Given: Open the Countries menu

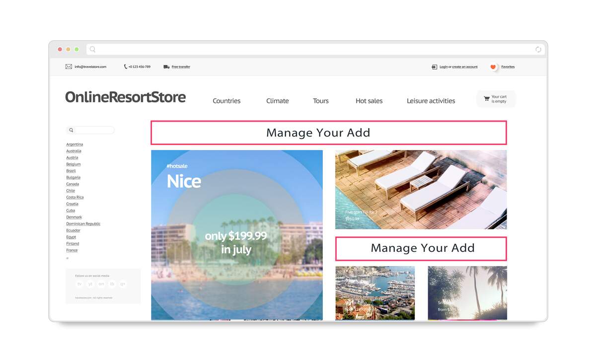Looking at the screenshot, I should [x=226, y=101].
